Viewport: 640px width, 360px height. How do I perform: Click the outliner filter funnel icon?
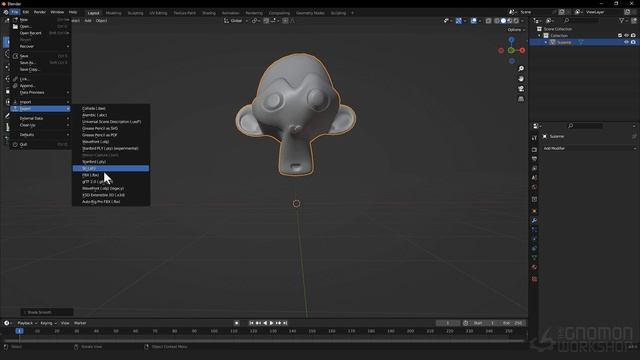pos(622,20)
